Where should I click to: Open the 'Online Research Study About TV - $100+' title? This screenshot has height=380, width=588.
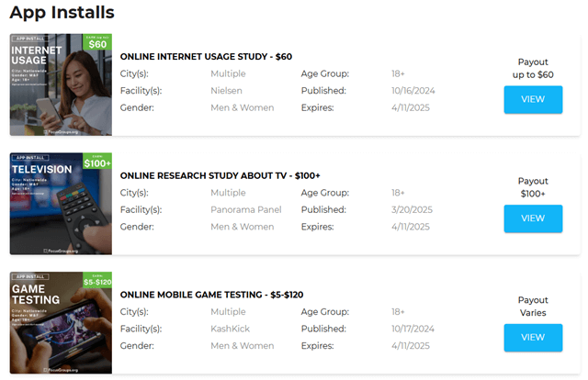coord(220,175)
